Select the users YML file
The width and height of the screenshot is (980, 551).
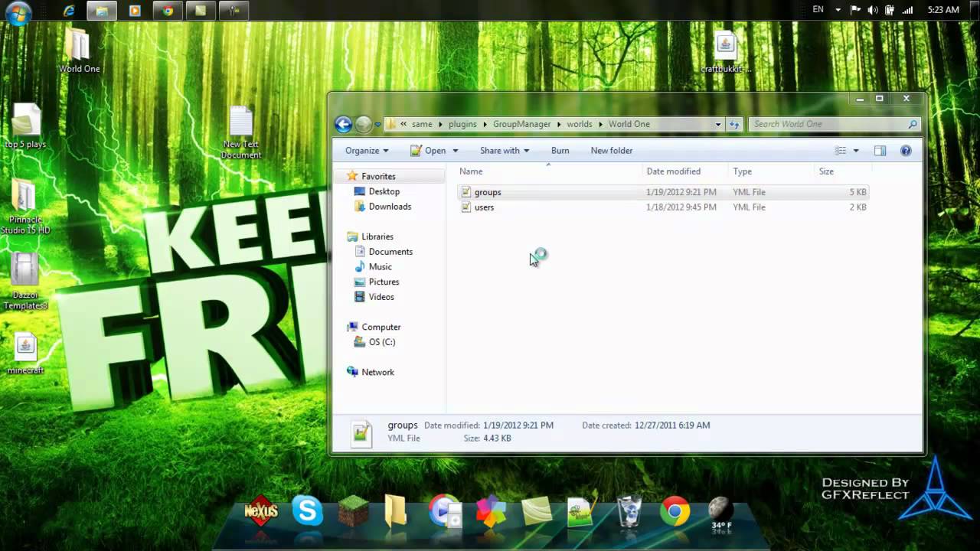click(x=484, y=207)
